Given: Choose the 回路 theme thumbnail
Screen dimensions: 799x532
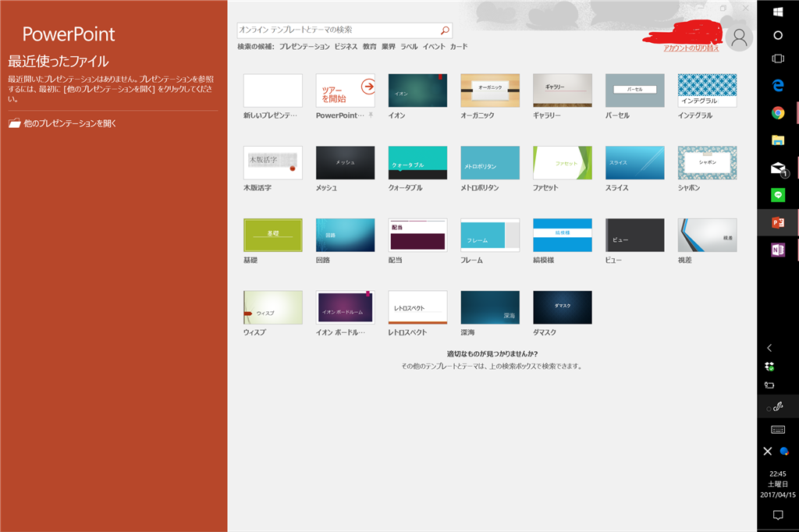Looking at the screenshot, I should pos(346,235).
